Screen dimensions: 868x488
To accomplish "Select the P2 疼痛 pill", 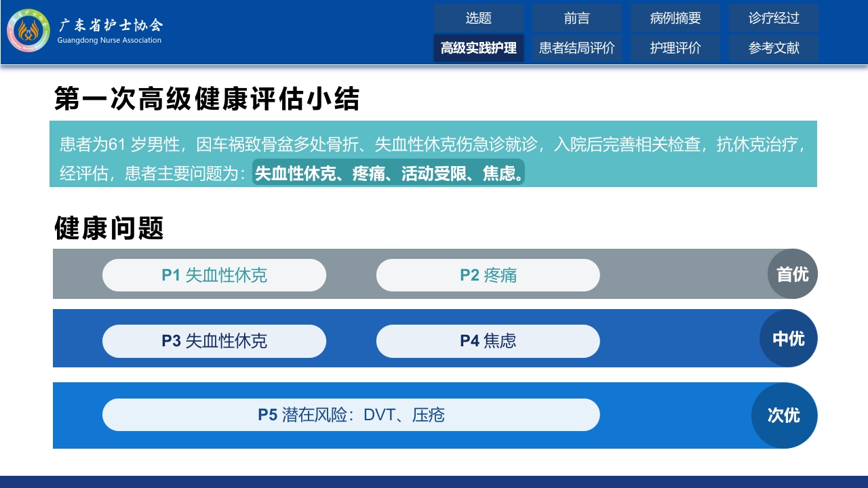I will pos(488,275).
